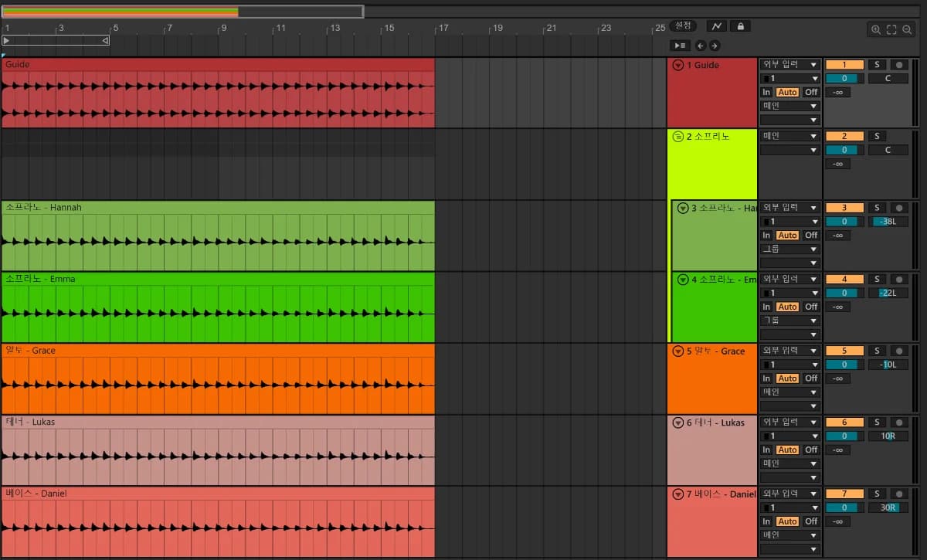Collapse the 5 Grace track
Viewport: 927px width, 560px height.
click(x=678, y=351)
